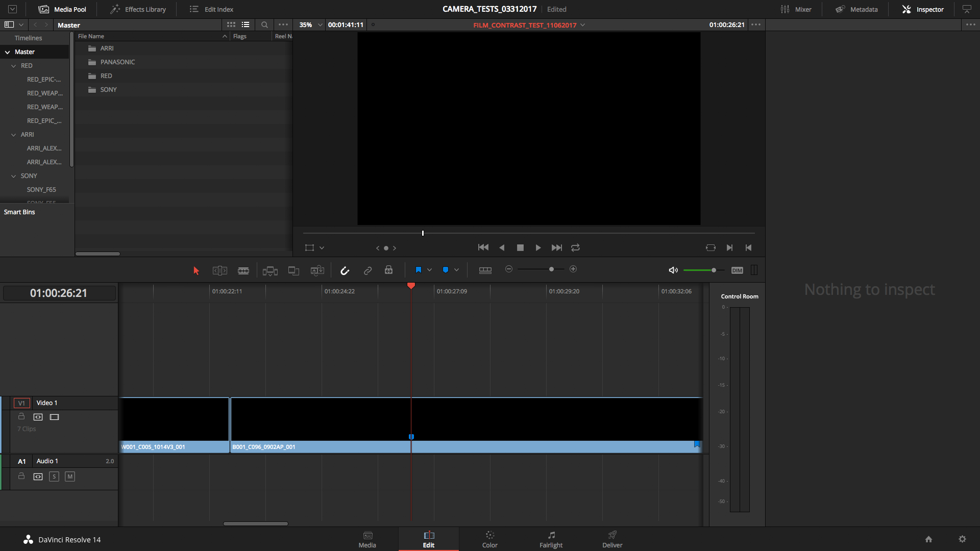Set the Mark In point
The width and height of the screenshot is (980, 551).
click(729, 247)
